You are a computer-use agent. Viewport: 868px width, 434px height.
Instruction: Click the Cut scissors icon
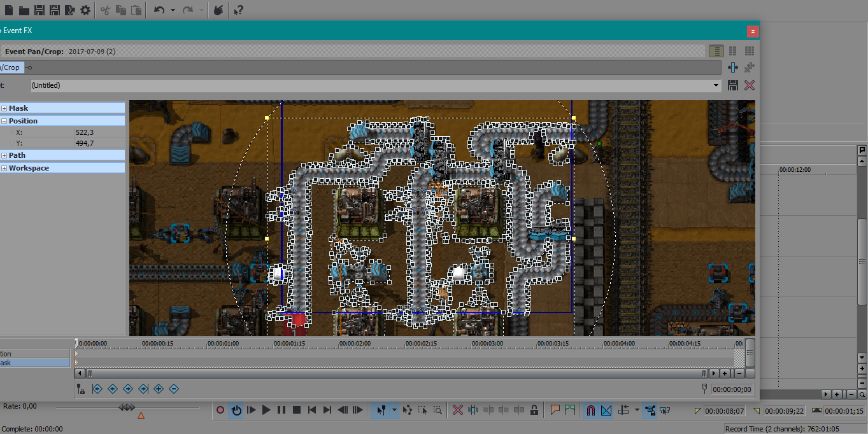pos(106,10)
